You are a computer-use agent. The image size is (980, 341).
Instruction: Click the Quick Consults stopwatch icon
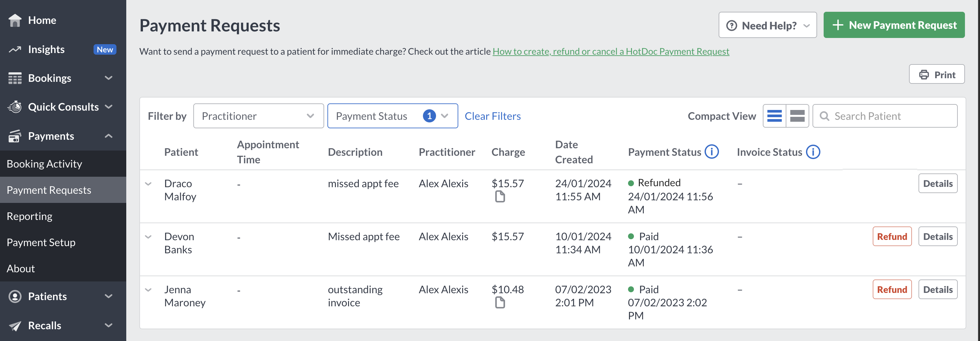[x=15, y=107]
